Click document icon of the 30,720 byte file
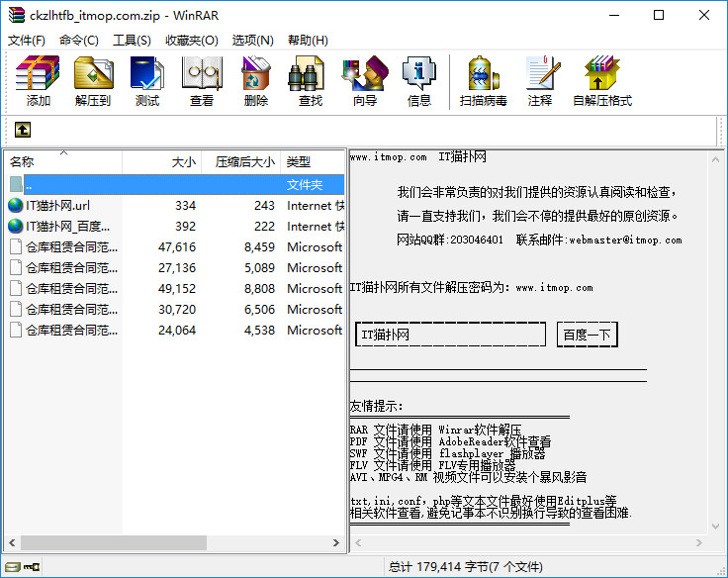Image resolution: width=728 pixels, height=578 pixels. tap(16, 309)
